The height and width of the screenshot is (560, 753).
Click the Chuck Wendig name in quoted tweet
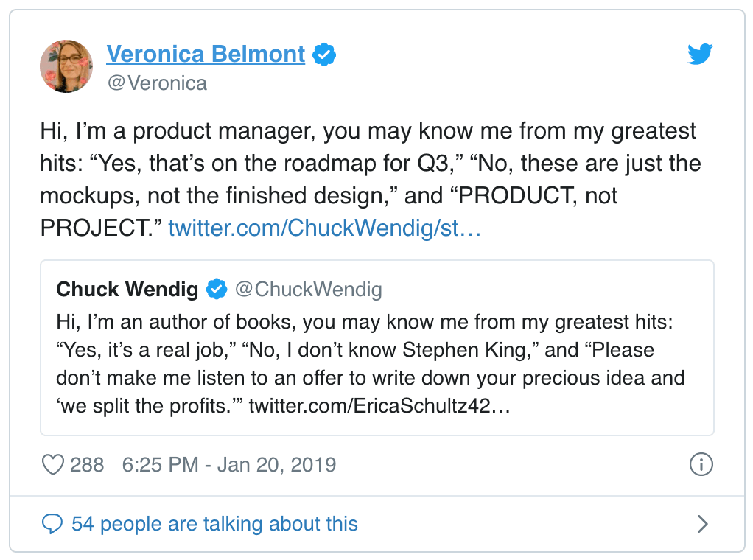pyautogui.click(x=127, y=289)
